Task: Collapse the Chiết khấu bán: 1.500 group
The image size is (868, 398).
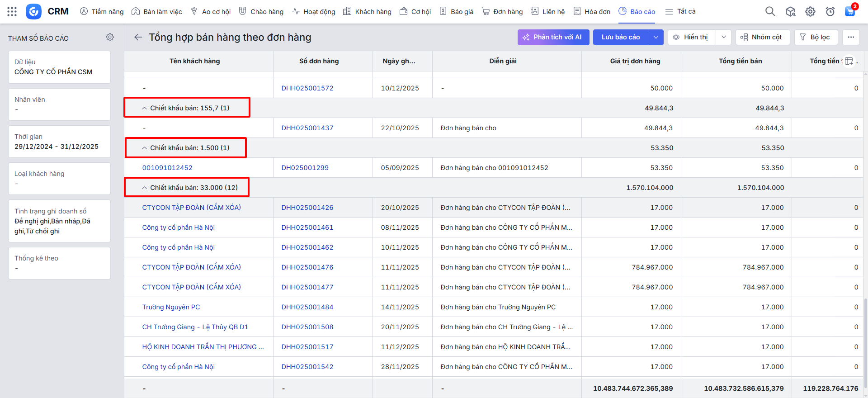Action: 145,148
